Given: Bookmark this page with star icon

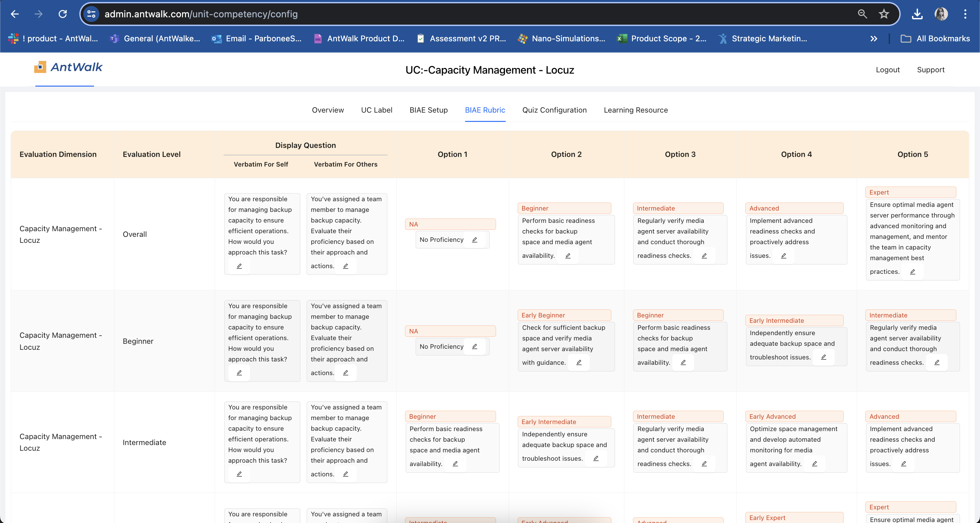Looking at the screenshot, I should click(x=883, y=14).
